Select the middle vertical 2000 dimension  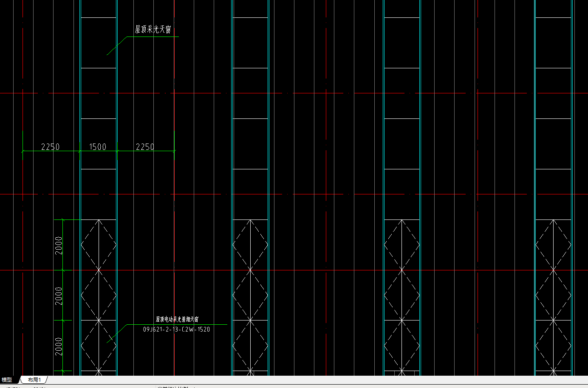coord(59,296)
